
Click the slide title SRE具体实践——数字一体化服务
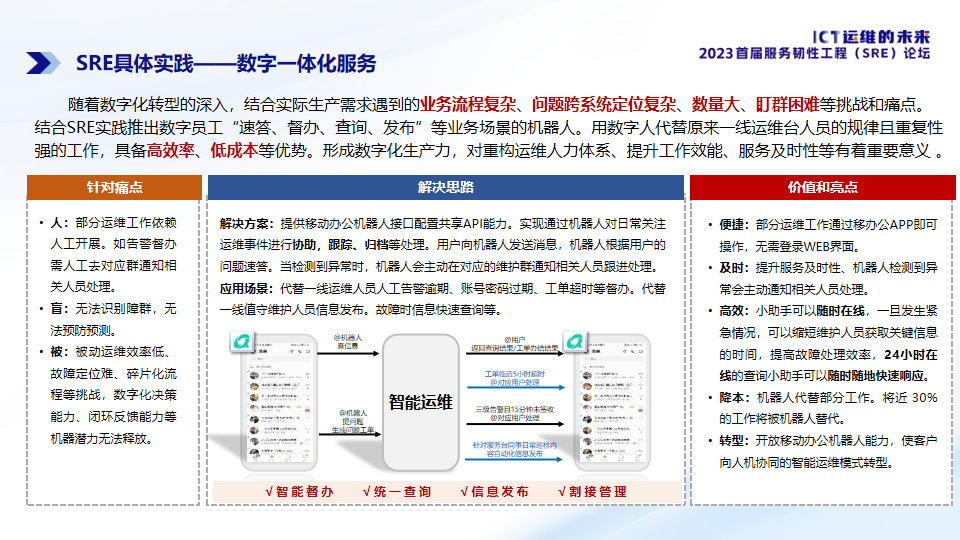[226, 64]
